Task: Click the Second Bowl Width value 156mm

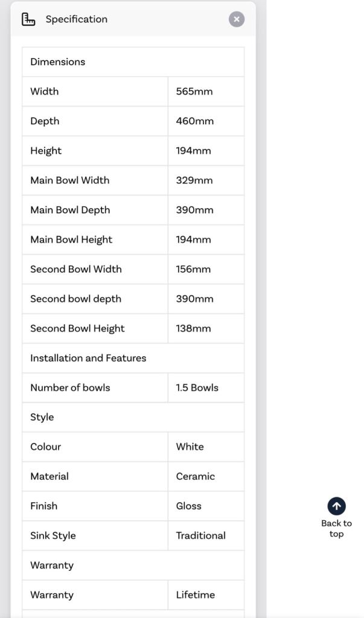Action: 193,269
